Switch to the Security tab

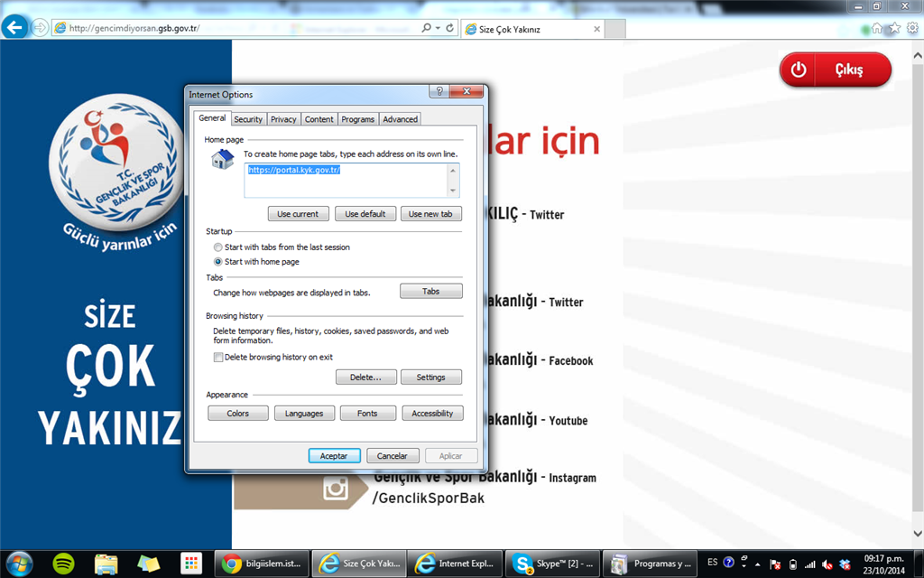[x=248, y=119]
